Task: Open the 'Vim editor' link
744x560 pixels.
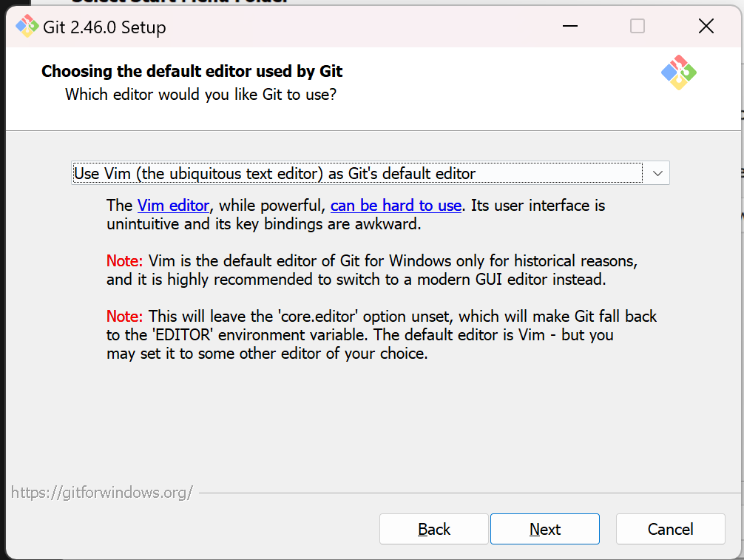Action: tap(173, 206)
